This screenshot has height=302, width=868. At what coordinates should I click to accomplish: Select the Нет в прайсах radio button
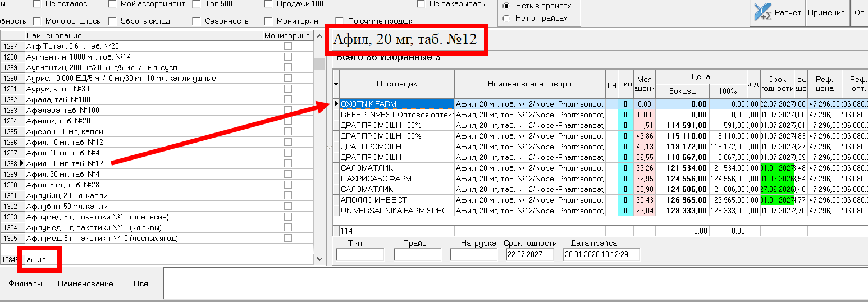(506, 19)
